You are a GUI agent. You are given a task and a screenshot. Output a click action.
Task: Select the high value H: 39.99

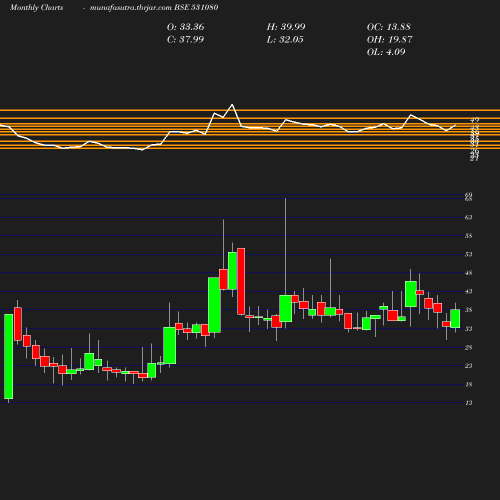pyautogui.click(x=286, y=27)
